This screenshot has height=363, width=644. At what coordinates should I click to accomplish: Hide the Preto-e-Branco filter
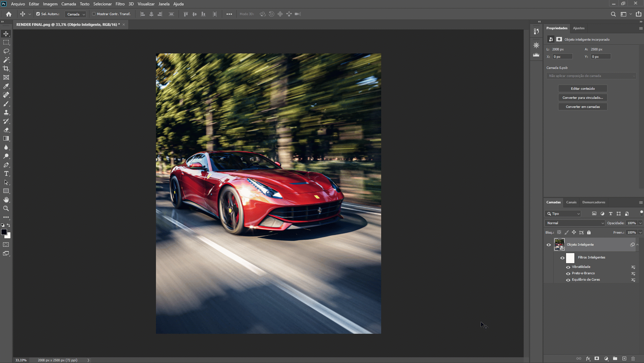[x=568, y=274]
